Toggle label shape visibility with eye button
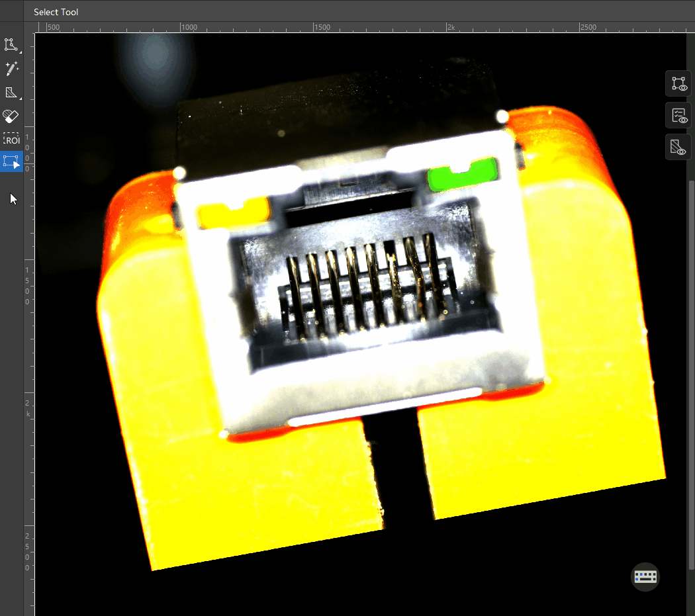This screenshot has height=616, width=695. pos(678,84)
